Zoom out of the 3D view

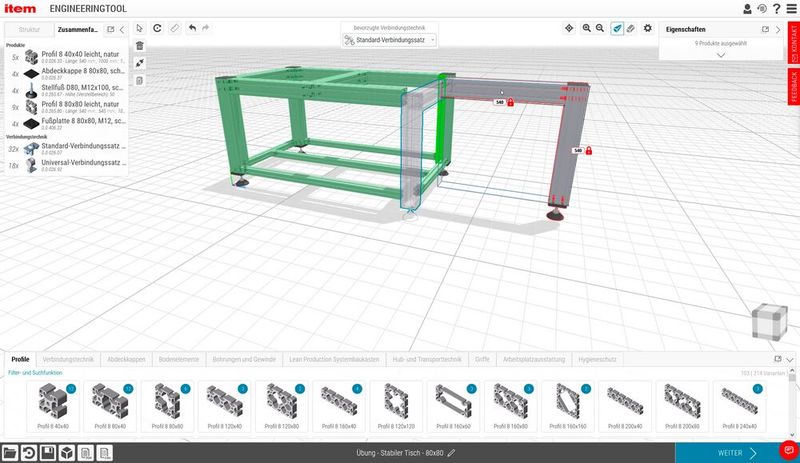tap(600, 29)
